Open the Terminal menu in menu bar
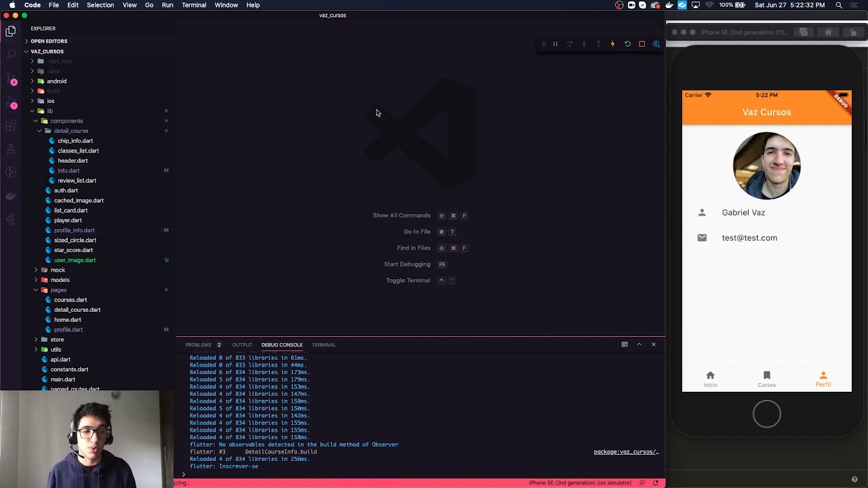This screenshot has height=488, width=868. coord(194,5)
